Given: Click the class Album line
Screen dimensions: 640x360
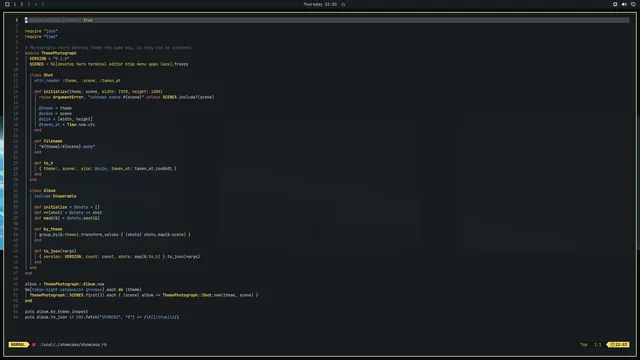Looking at the screenshot, I should point(42,191).
